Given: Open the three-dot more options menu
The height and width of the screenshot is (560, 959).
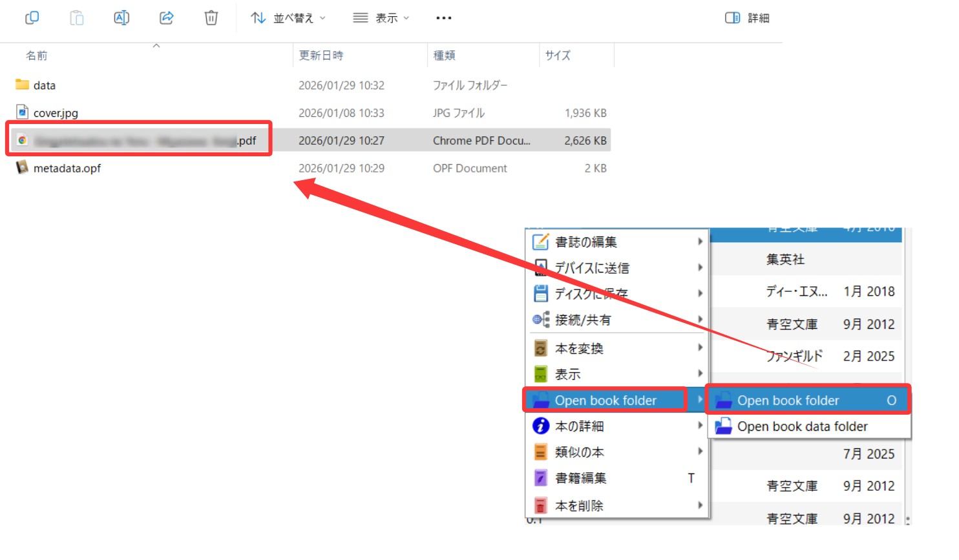Looking at the screenshot, I should [x=444, y=18].
